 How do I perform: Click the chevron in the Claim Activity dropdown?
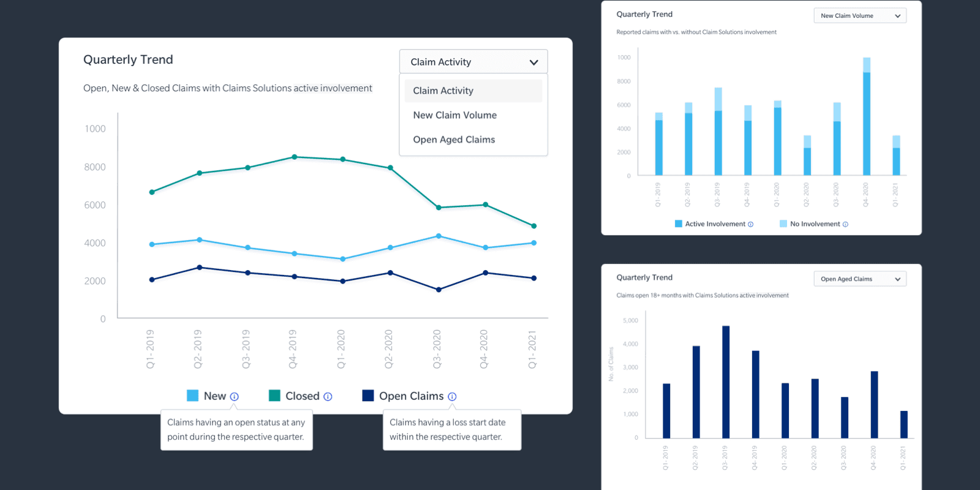[x=533, y=62]
